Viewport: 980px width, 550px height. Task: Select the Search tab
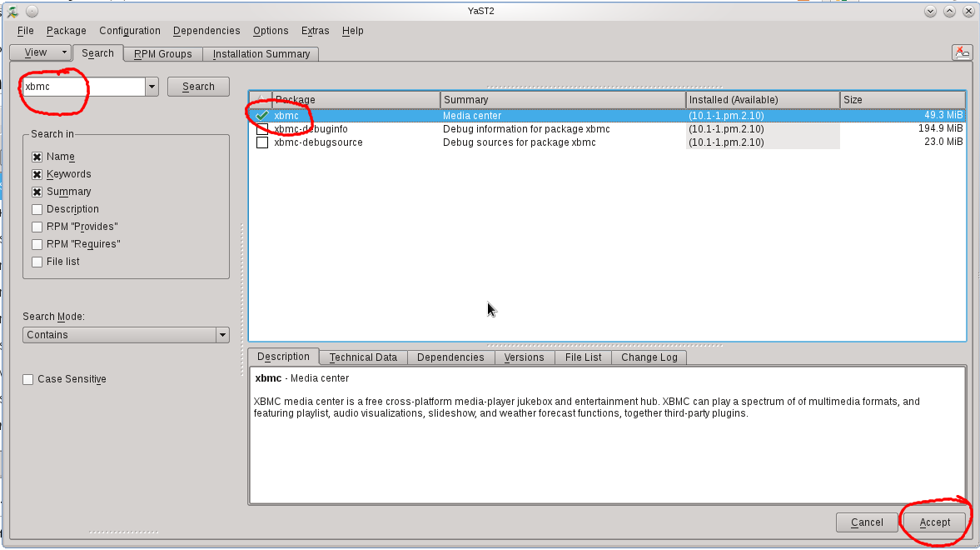tap(98, 53)
